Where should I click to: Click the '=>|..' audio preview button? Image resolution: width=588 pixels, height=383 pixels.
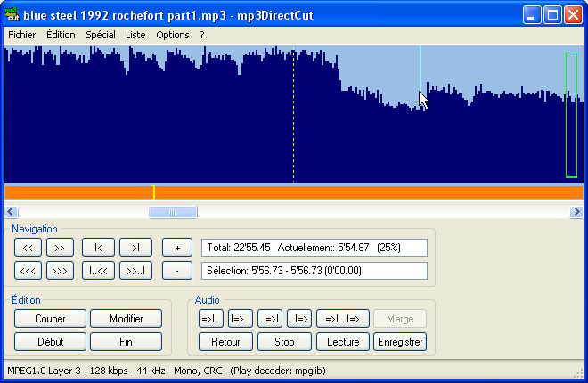[211, 319]
